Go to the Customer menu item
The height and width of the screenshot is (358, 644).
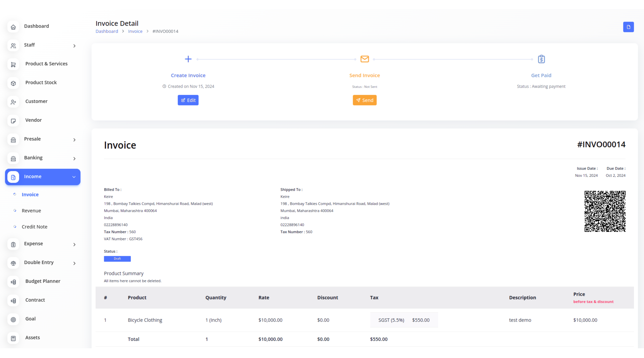click(x=36, y=101)
